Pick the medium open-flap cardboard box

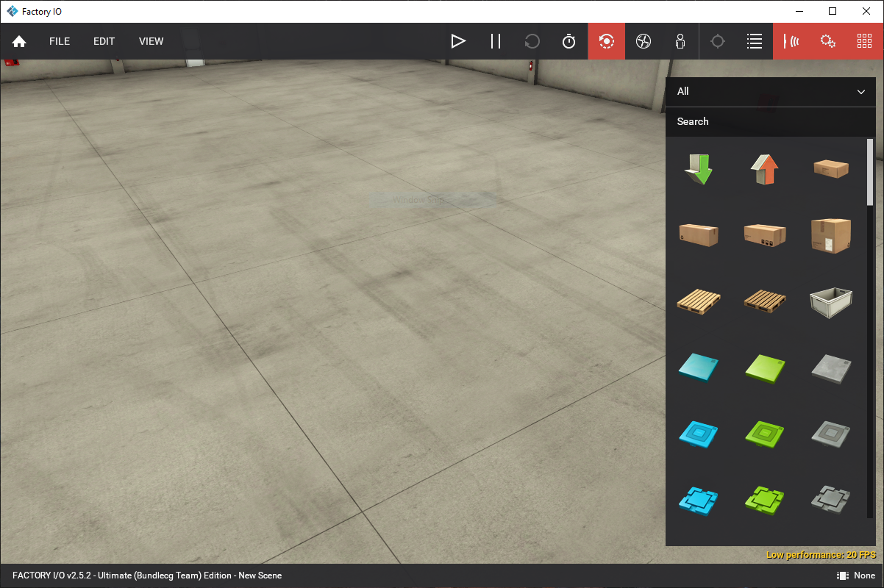coord(698,235)
